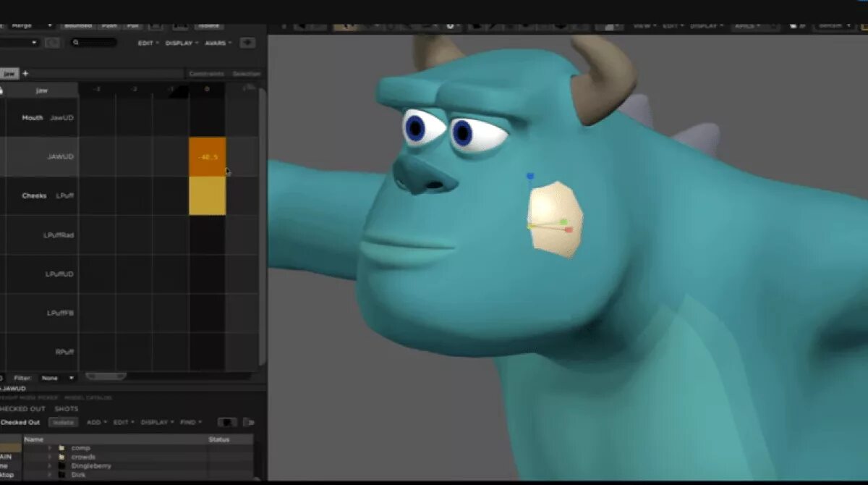
Task: Select the JAWUD row label
Action: click(x=59, y=156)
